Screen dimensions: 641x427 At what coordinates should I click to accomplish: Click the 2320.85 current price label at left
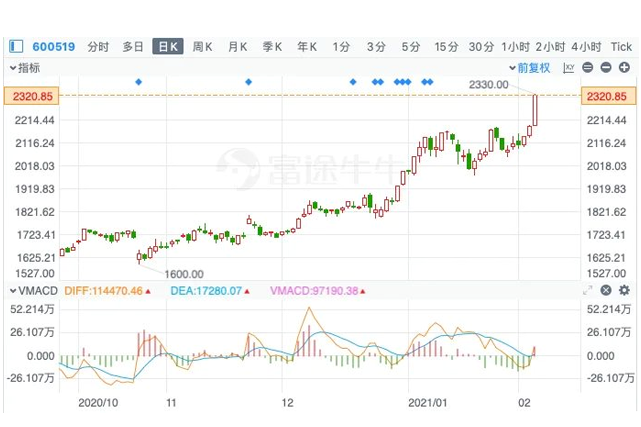click(x=30, y=96)
